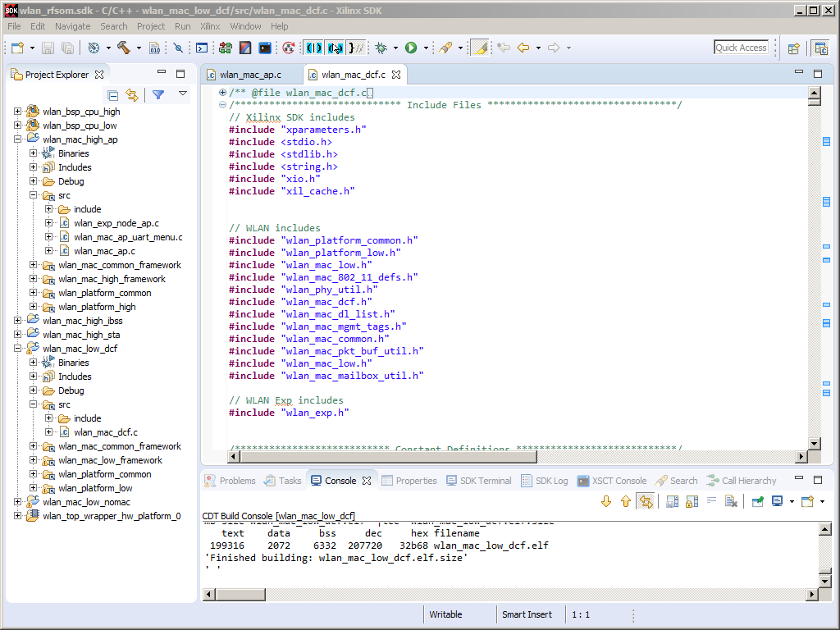Viewport: 840px width, 630px height.
Task: Select wlan_exp_node_ap.c in project tree
Action: [116, 223]
